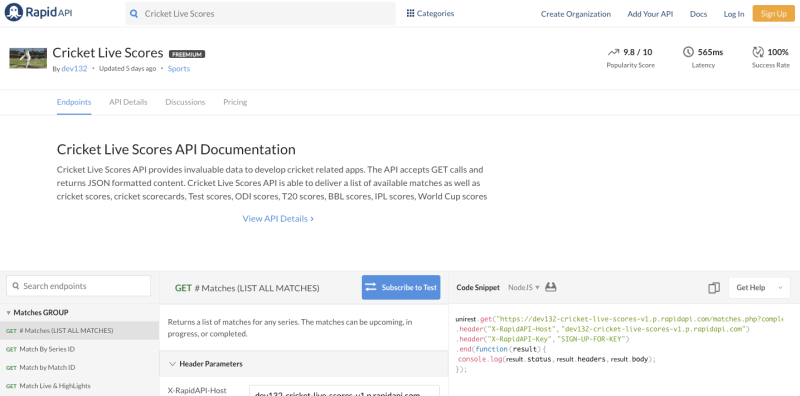This screenshot has width=800, height=396.
Task: Click the Log In link
Action: (734, 14)
